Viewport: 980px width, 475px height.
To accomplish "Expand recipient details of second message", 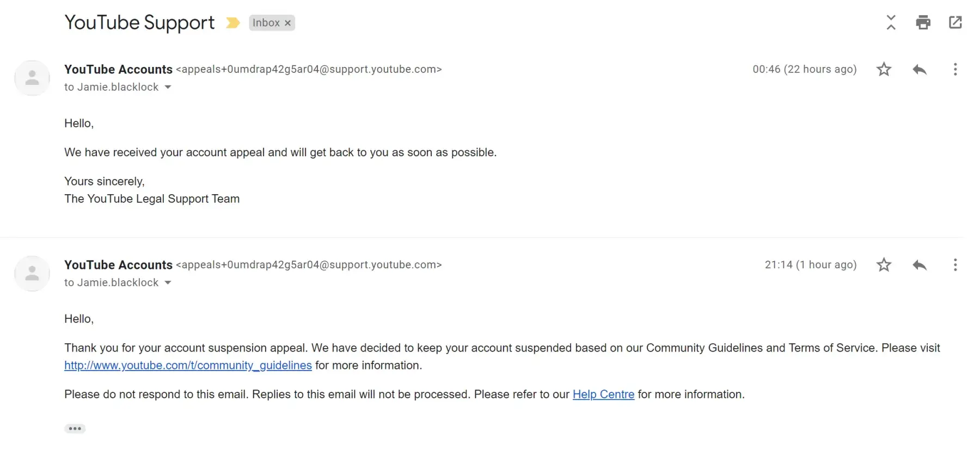I will pos(168,282).
